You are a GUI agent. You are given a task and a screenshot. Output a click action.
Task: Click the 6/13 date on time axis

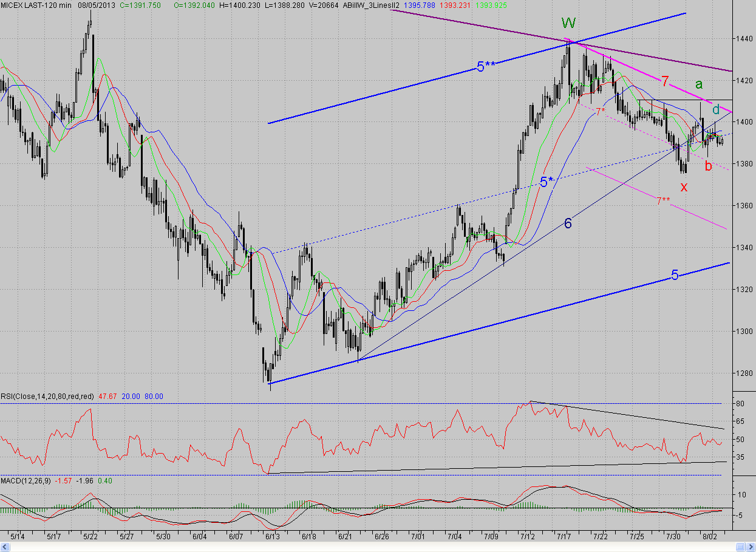tap(271, 537)
